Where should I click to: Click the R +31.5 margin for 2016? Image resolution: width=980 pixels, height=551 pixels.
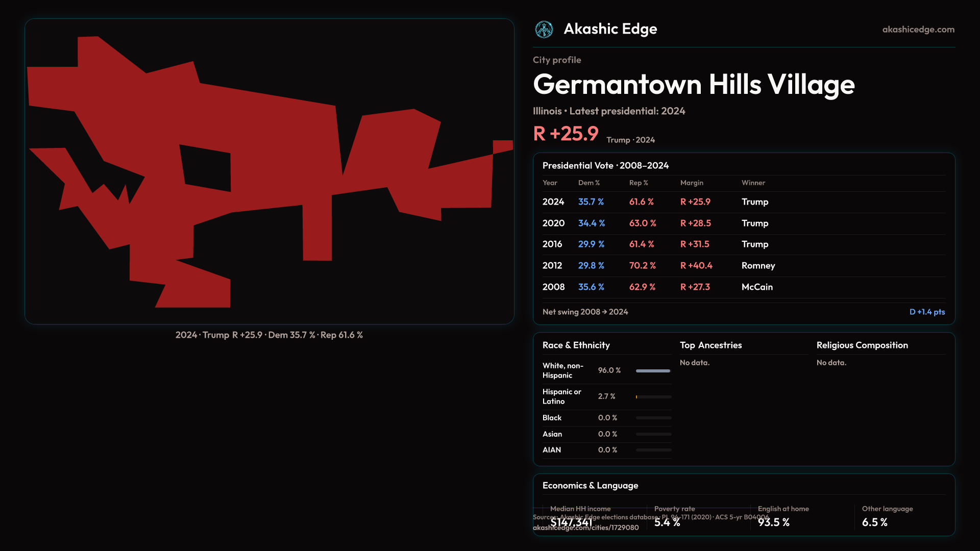pyautogui.click(x=694, y=244)
